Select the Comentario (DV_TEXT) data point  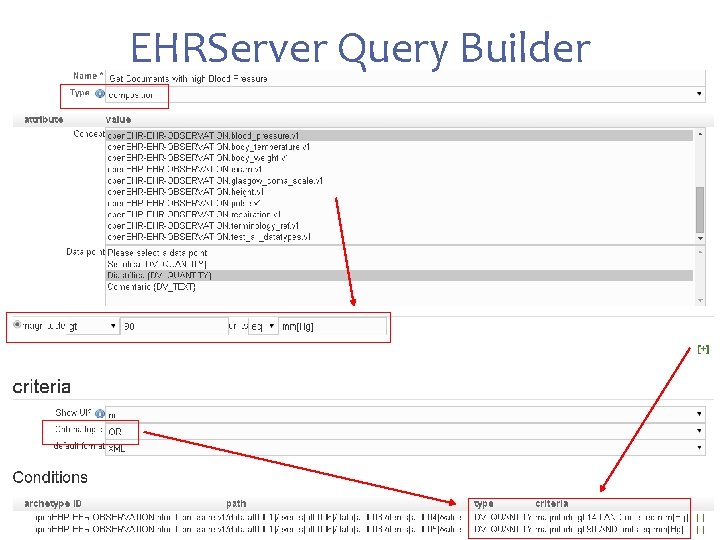[399, 287]
